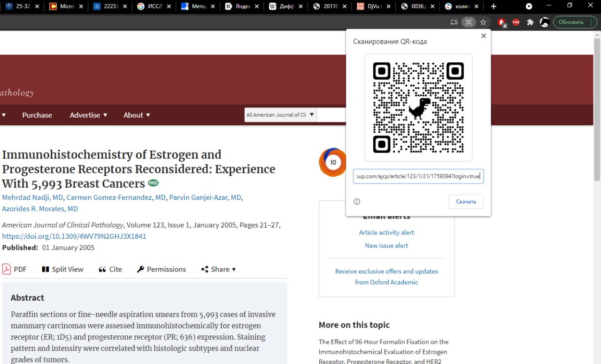The height and width of the screenshot is (364, 601).
Task: Open the Purchase menu item
Action: [37, 115]
